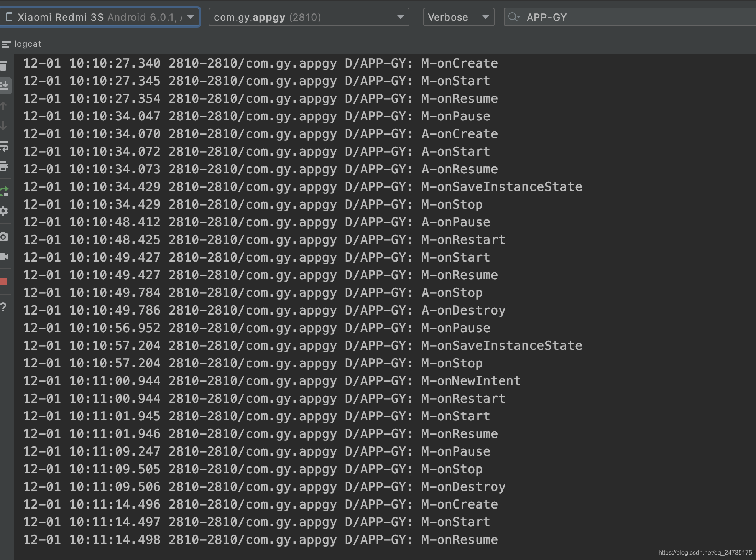Image resolution: width=756 pixels, height=560 pixels.
Task: Take a screen capture with camera icon
Action: (x=4, y=237)
